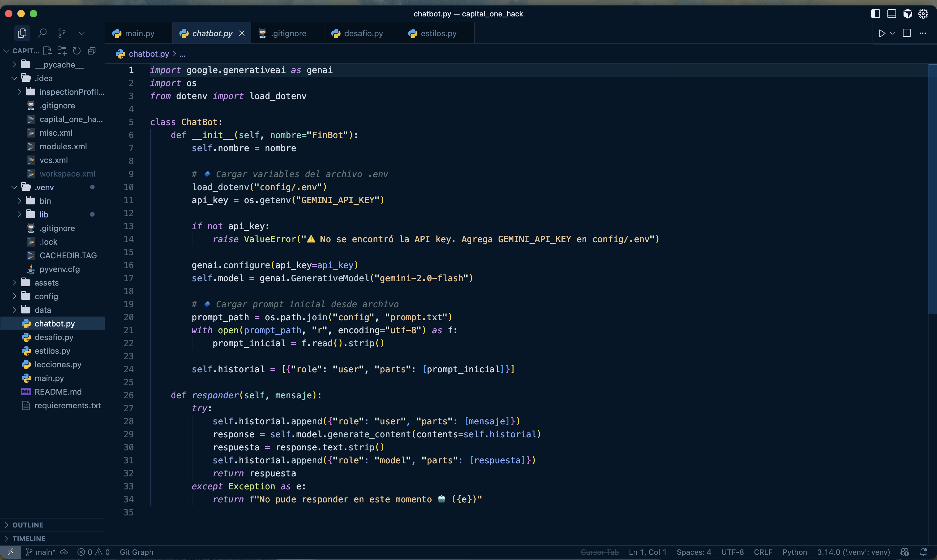Refresh the explorer file tree

[x=77, y=50]
